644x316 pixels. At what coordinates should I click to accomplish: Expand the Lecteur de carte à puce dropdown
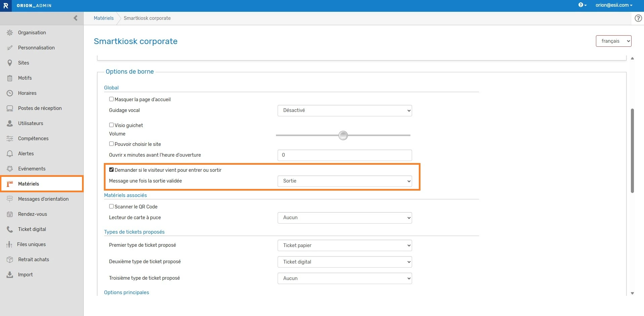345,218
